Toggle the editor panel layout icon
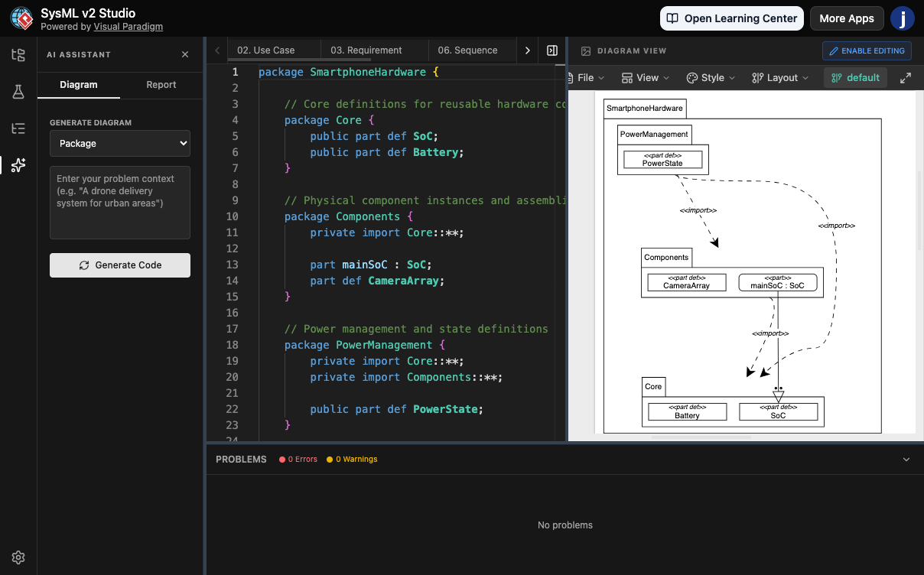Screen dimensions: 924x575 pos(552,50)
